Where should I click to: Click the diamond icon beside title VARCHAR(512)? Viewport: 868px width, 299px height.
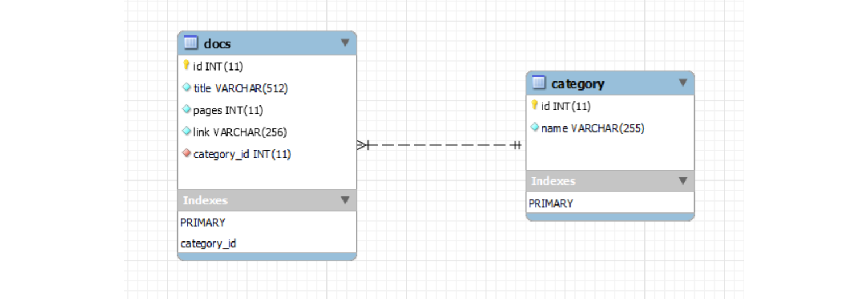(x=186, y=88)
